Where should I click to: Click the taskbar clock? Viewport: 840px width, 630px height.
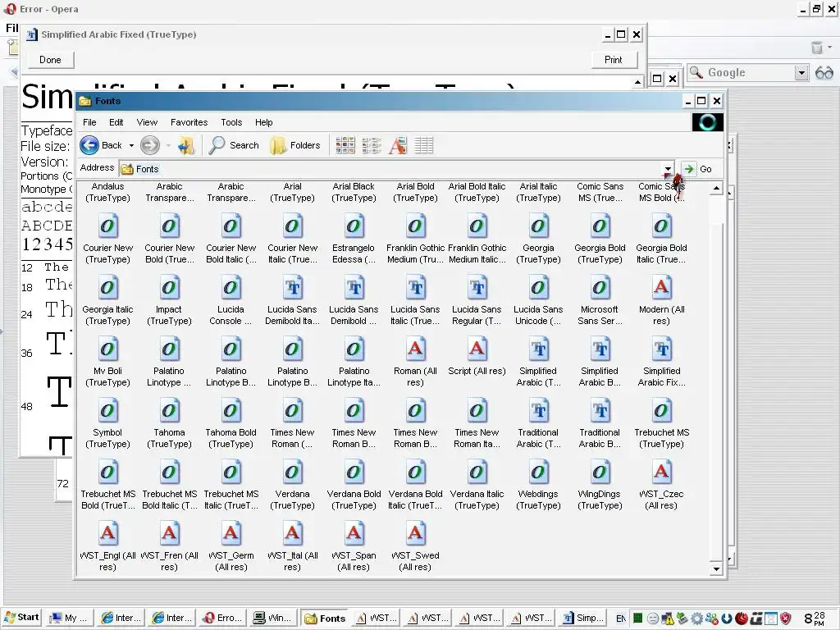815,619
